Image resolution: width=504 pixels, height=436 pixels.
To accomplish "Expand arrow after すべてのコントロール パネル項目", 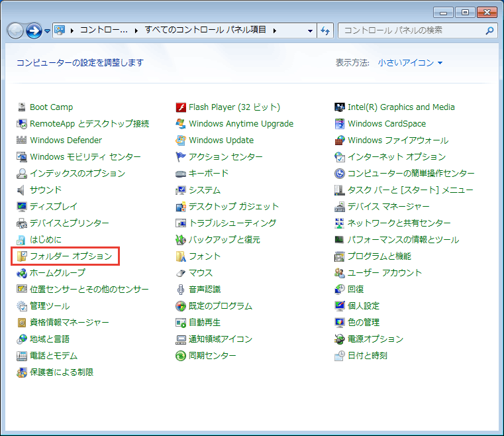I will point(275,31).
